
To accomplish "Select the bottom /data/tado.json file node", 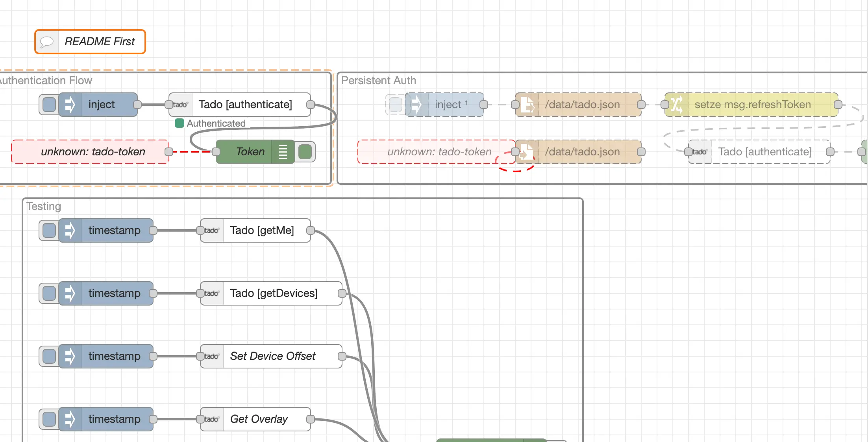I will click(578, 152).
